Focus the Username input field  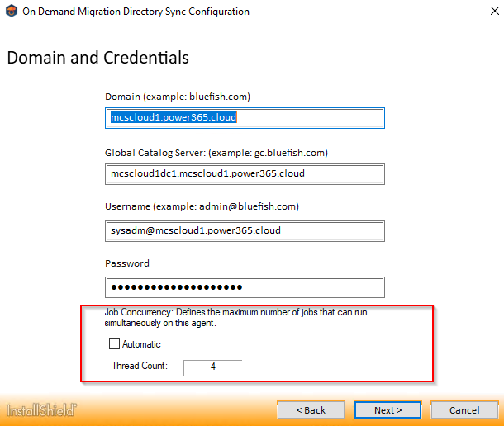245,231
